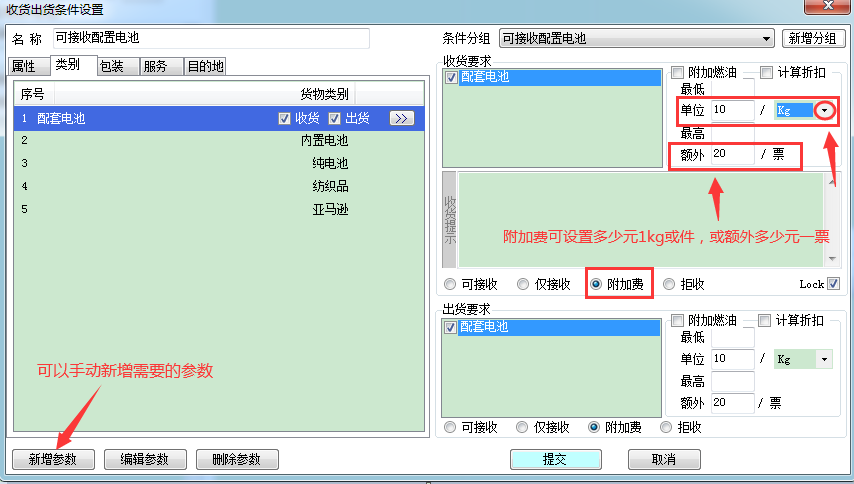854x484 pixels.
Task: Click the double-arrow button in 配套电池 row
Action: coord(401,118)
